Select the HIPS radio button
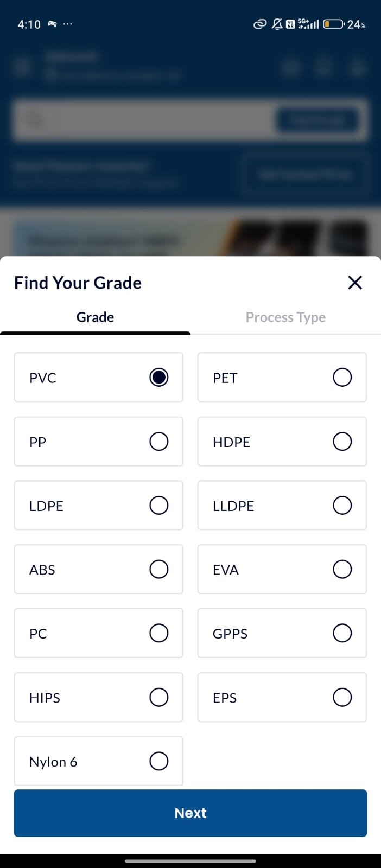The width and height of the screenshot is (381, 868). pyautogui.click(x=158, y=697)
